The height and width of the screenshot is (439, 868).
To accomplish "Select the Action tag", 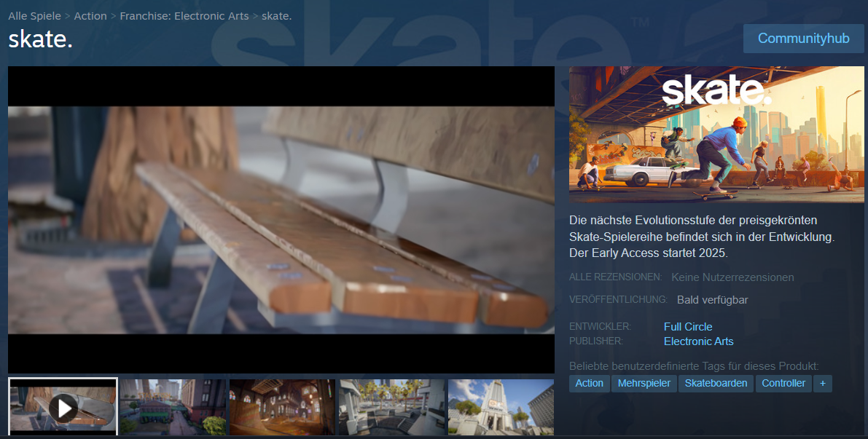I will pyautogui.click(x=589, y=383).
